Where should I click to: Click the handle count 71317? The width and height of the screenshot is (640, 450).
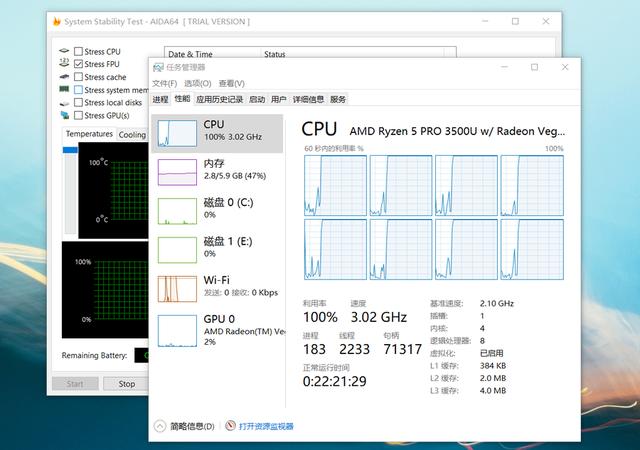click(x=402, y=349)
